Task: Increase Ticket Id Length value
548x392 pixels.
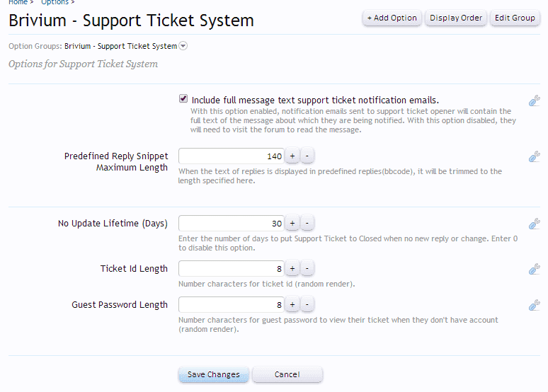Action: (x=292, y=268)
